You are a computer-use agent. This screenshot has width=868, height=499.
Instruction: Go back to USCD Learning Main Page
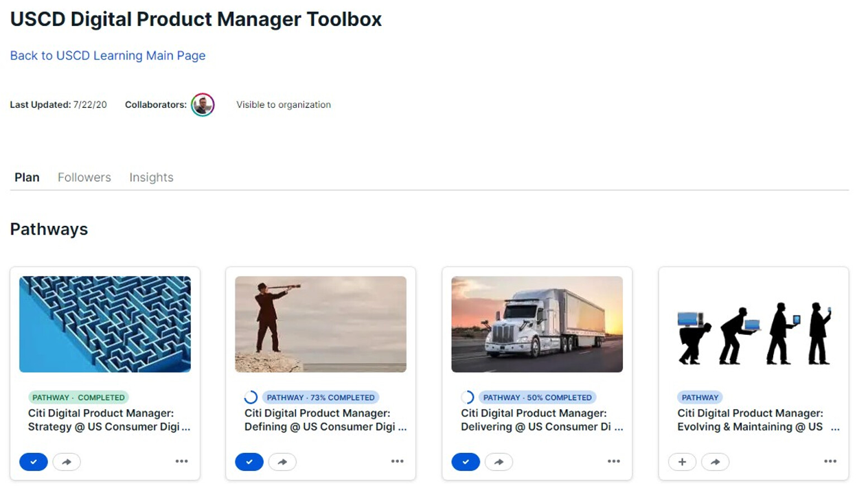(x=108, y=56)
